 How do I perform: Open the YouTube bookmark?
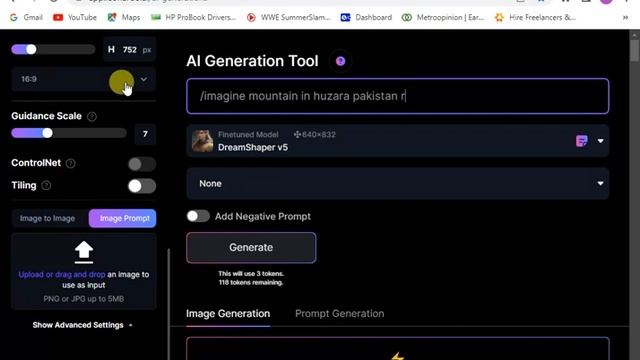coord(75,18)
